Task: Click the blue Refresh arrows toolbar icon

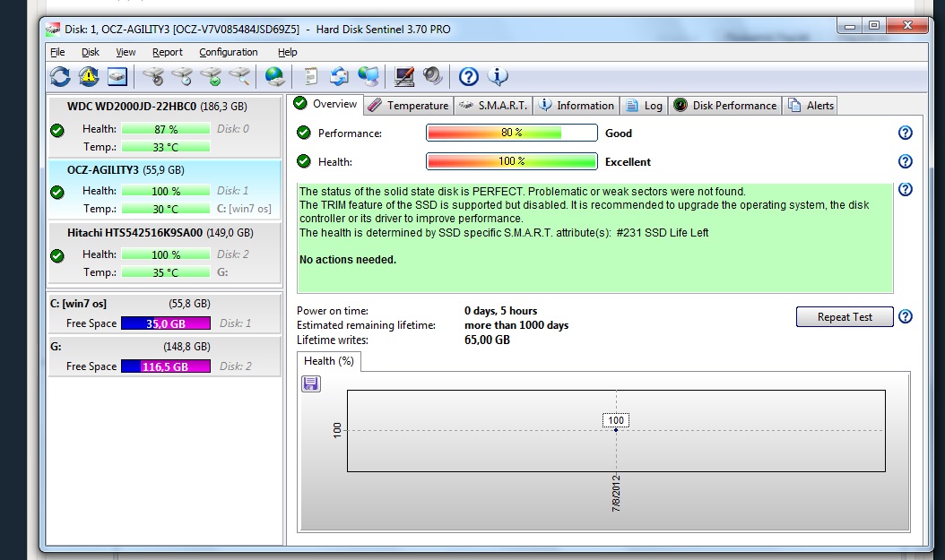Action: (x=60, y=76)
